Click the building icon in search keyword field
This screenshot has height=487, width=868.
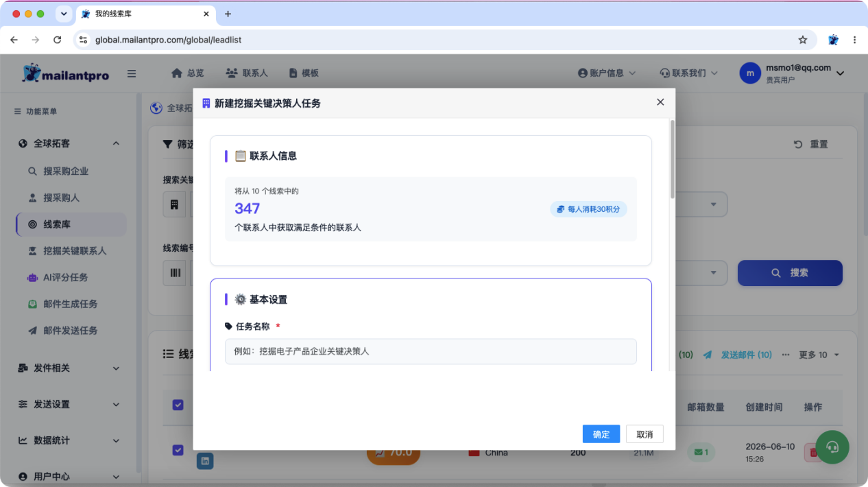pyautogui.click(x=174, y=204)
